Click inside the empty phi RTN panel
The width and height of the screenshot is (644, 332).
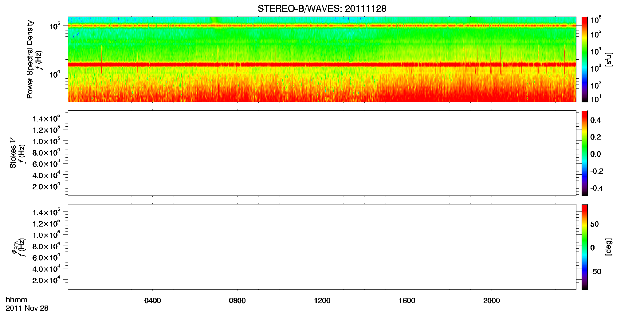322,247
